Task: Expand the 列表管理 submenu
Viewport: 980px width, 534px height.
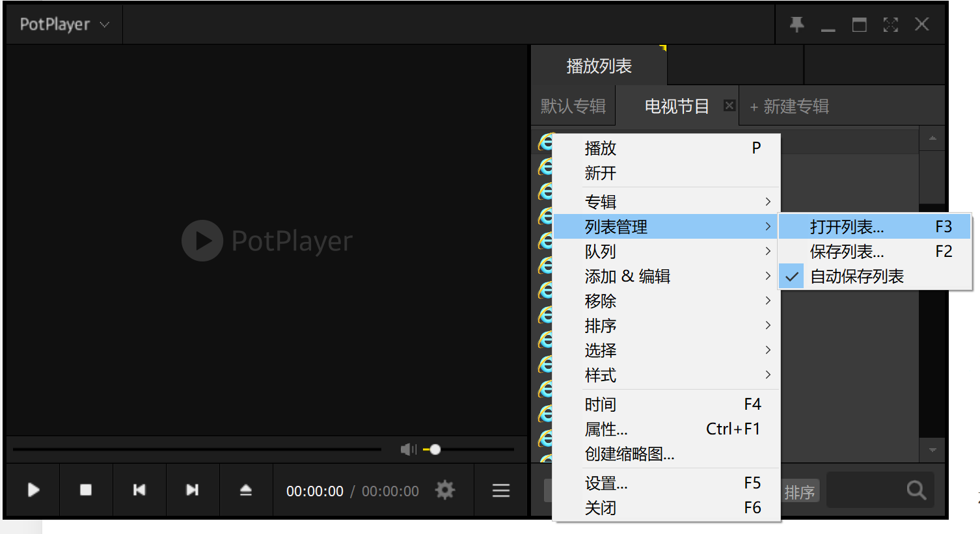Action: coord(666,226)
